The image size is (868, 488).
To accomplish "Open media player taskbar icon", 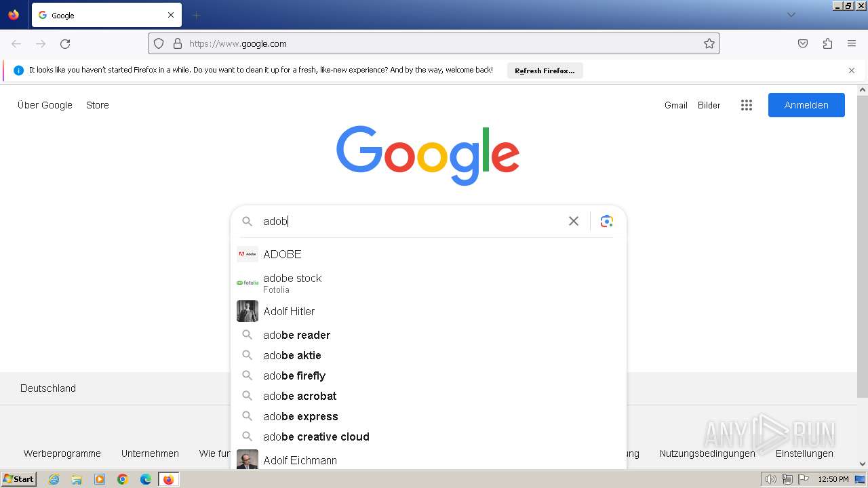I will pos(100,479).
